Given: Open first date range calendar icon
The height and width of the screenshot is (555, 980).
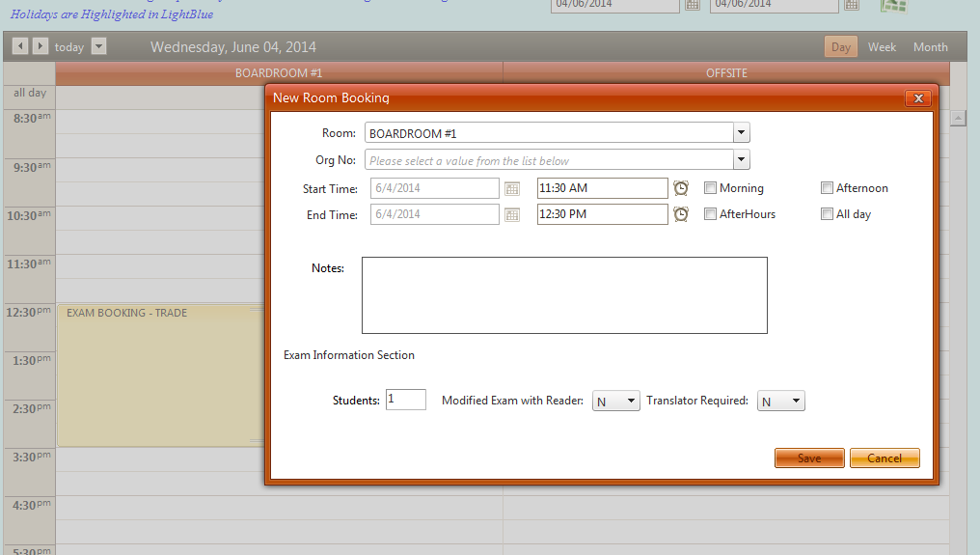Looking at the screenshot, I should 693,5.
